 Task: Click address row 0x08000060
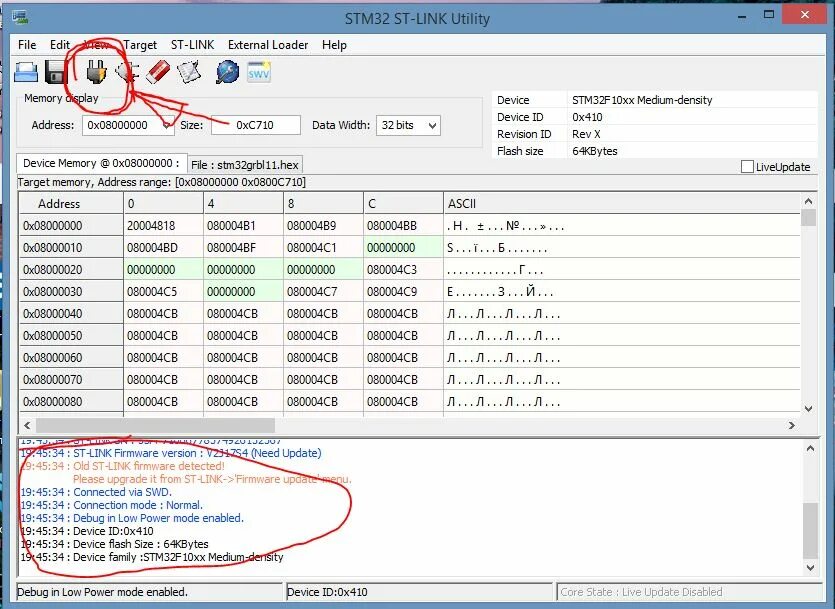71,358
